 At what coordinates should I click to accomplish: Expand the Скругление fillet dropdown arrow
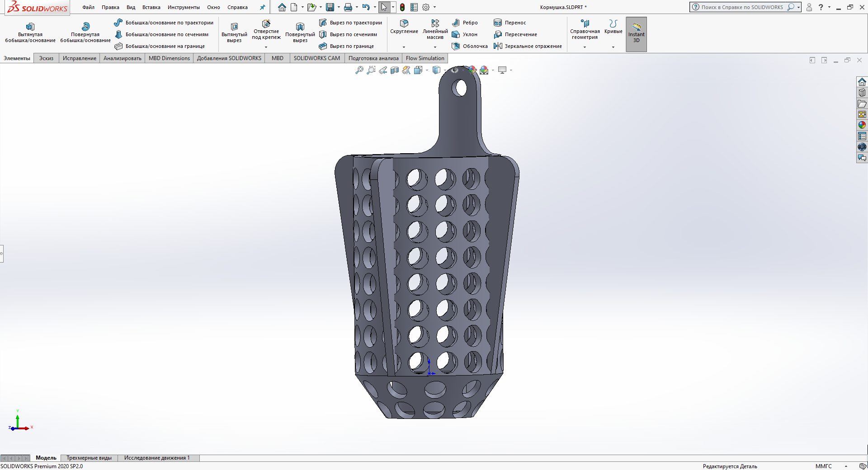point(404,47)
